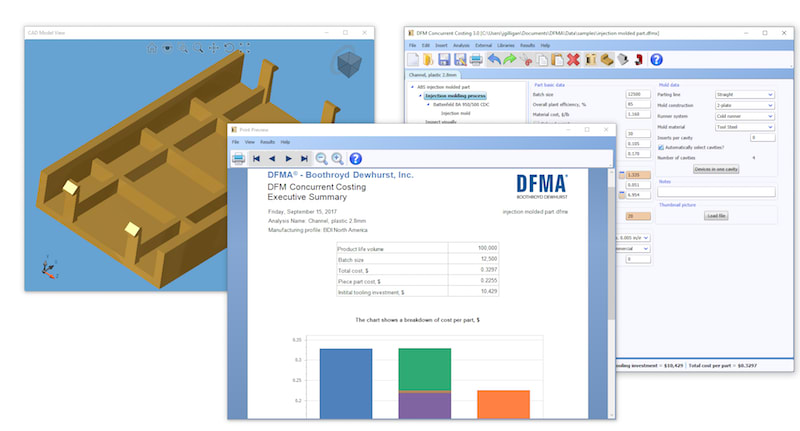
Task: Click the Zoom window icon in CAD Model View
Action: coord(183,48)
